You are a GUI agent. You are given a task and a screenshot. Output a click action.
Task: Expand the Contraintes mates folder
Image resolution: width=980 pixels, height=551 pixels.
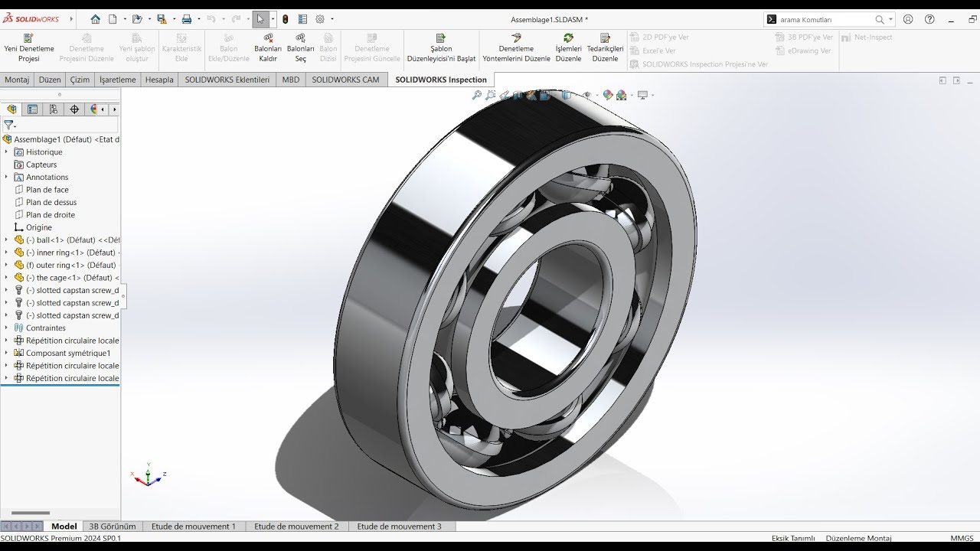tap(6, 328)
